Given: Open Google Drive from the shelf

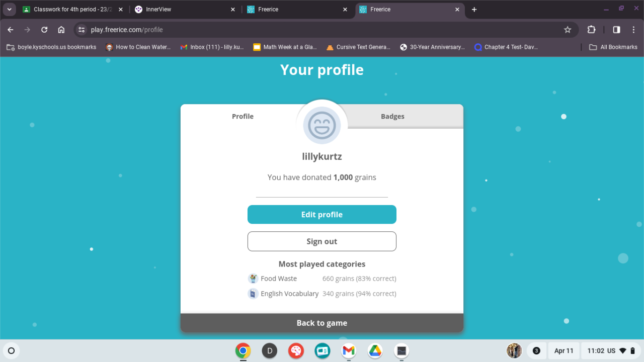Looking at the screenshot, I should 375,350.
